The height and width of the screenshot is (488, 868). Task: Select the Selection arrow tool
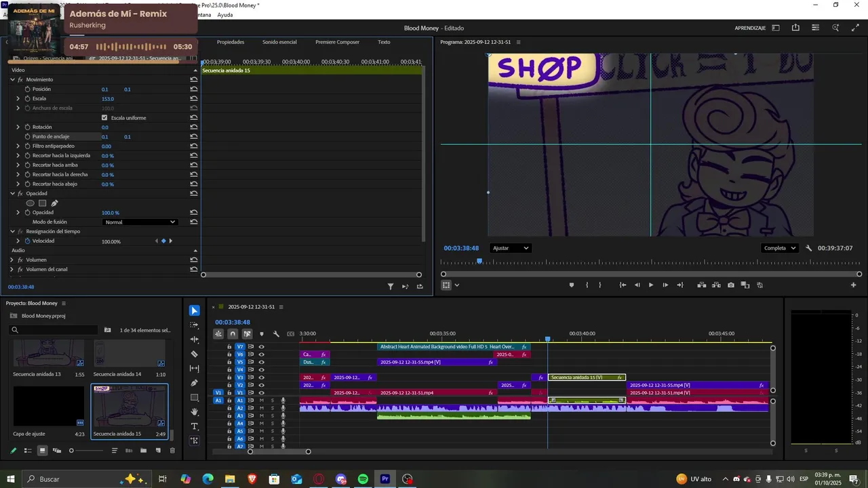[x=195, y=310]
